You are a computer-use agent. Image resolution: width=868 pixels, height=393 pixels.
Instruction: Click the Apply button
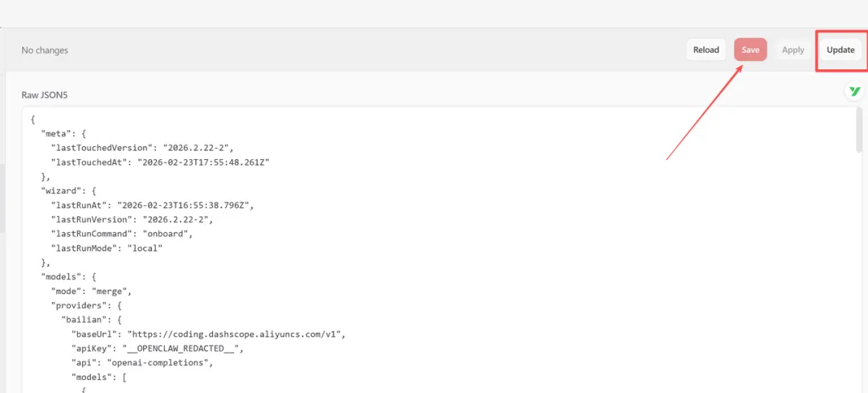792,50
